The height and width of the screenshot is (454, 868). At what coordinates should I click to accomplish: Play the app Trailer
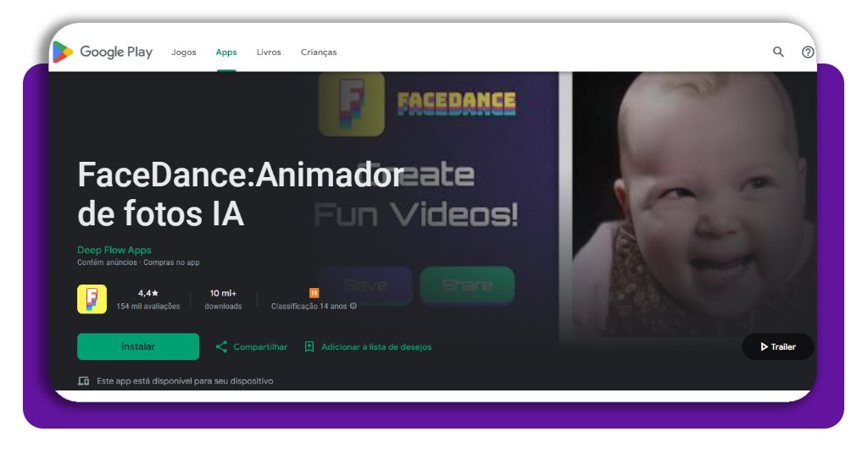tap(777, 346)
